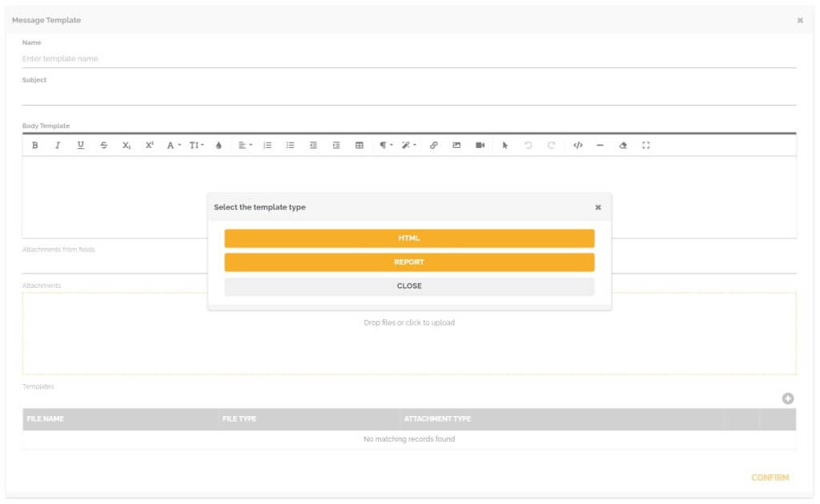Image resolution: width=820 pixels, height=504 pixels.
Task: Insert a video into the body
Action: (x=481, y=145)
